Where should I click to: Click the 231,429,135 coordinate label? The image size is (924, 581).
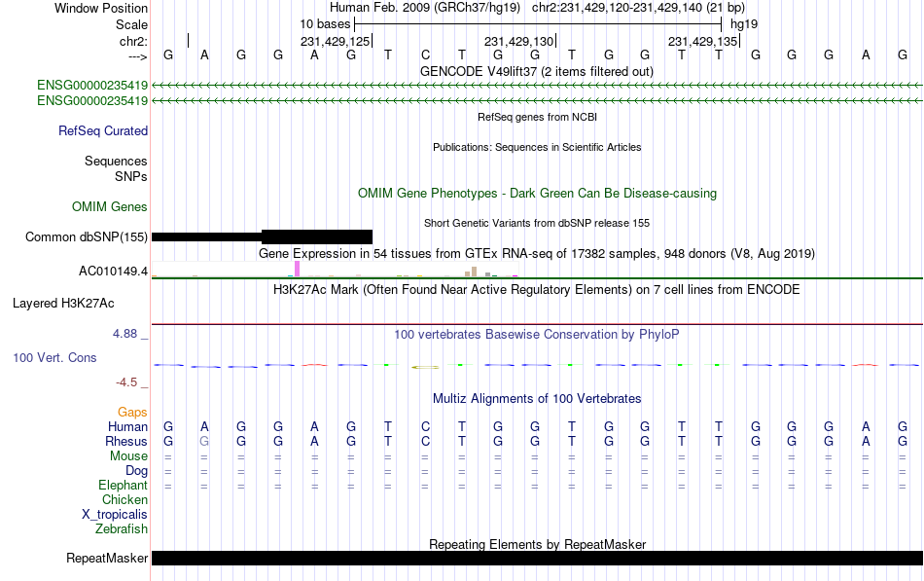coord(702,41)
